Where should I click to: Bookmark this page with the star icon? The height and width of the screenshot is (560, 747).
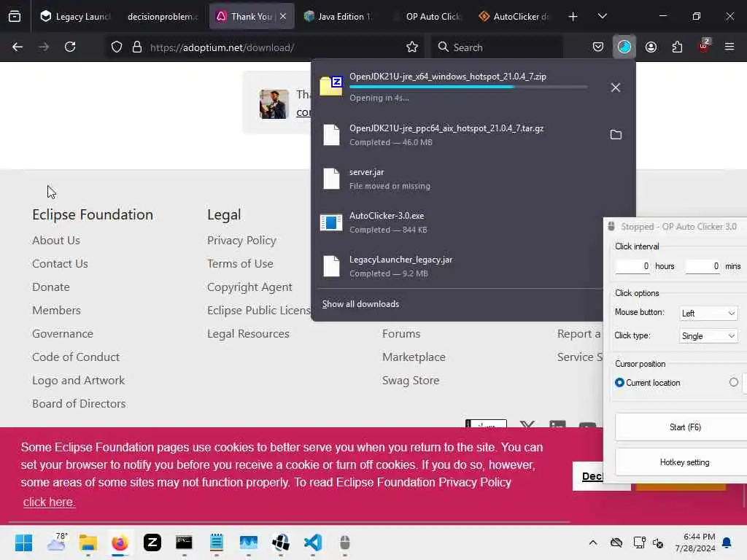[x=412, y=47]
